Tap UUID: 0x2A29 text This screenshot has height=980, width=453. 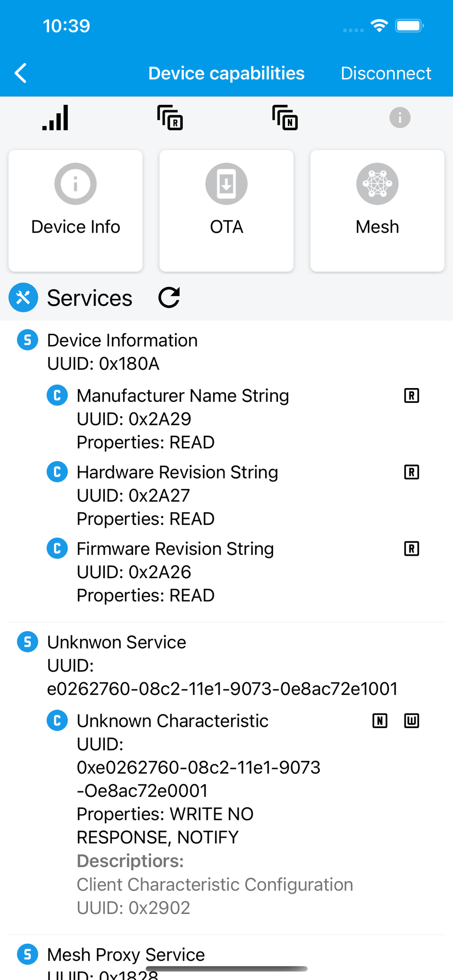coord(134,419)
